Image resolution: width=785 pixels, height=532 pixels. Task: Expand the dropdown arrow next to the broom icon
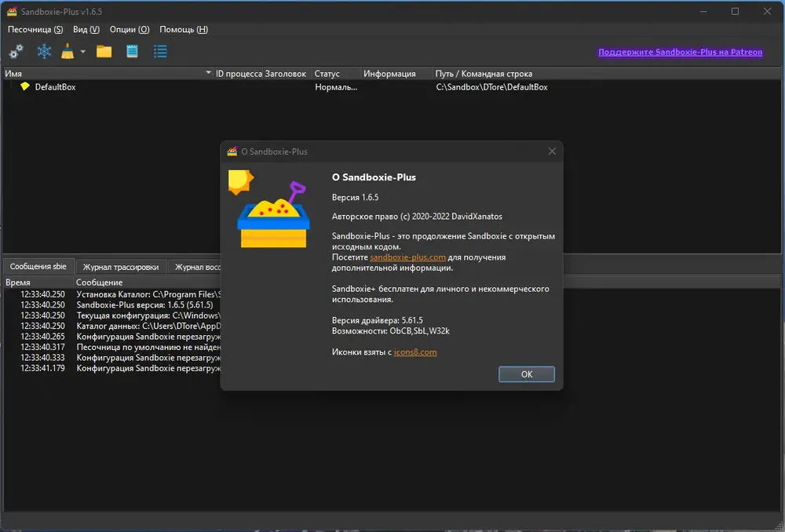(83, 51)
